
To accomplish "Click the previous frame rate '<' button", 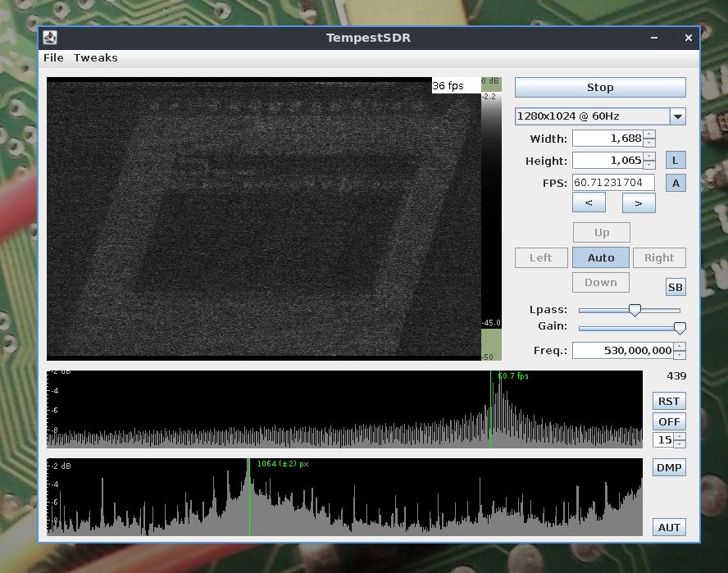I will [589, 203].
